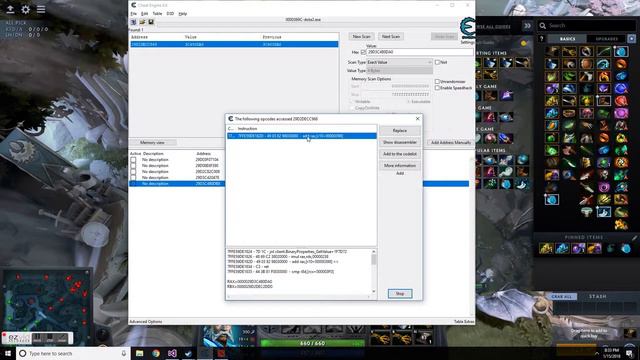Open the File menu
The height and width of the screenshot is (360, 640).
[x=133, y=14]
